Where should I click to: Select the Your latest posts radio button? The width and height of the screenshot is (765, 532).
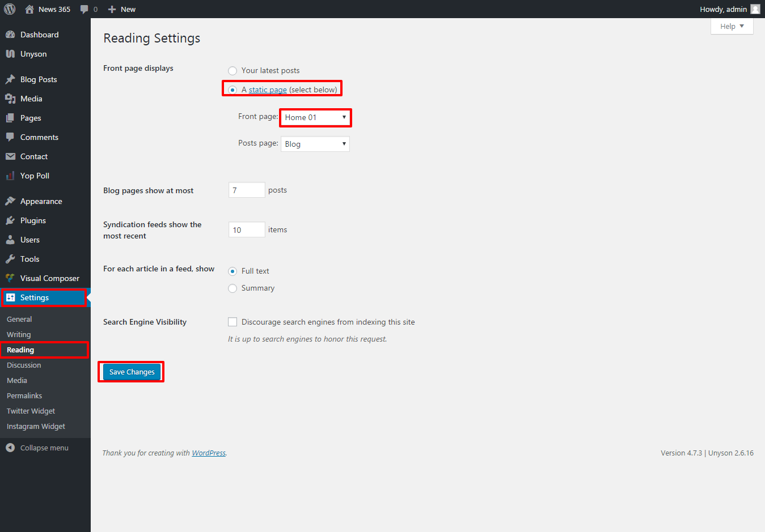(233, 71)
